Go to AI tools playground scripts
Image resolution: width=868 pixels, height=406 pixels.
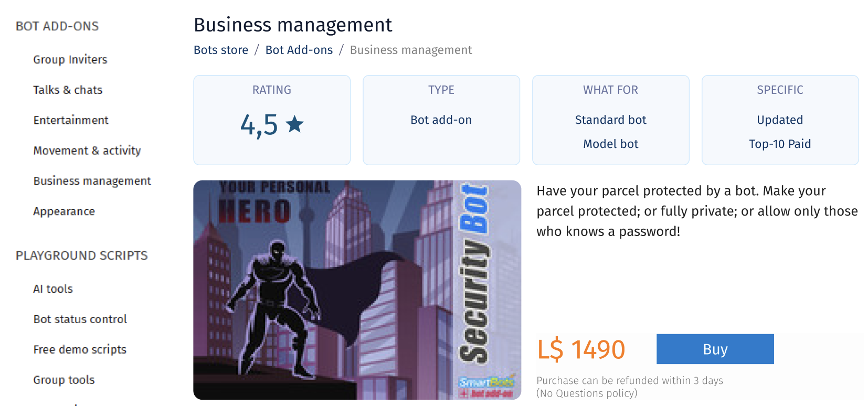(52, 289)
